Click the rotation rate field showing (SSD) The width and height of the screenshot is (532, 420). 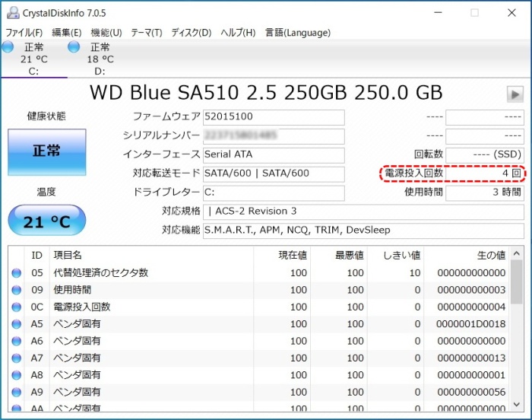(x=485, y=155)
